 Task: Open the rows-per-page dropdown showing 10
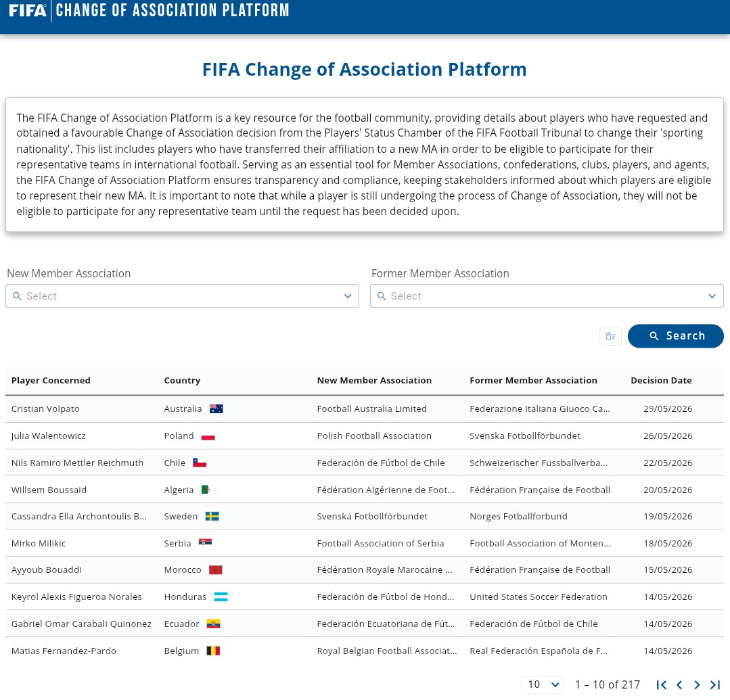[x=542, y=684]
